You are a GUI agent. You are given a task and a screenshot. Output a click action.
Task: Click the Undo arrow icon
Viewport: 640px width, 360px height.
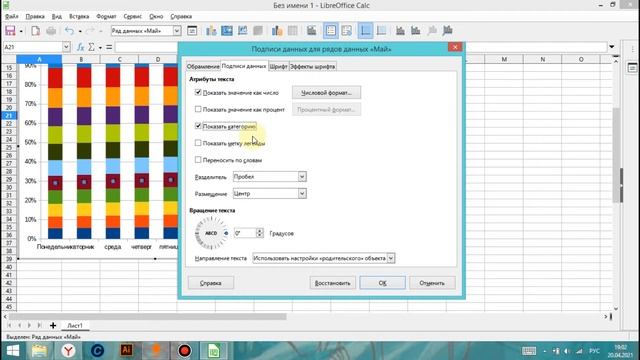pos(70,31)
